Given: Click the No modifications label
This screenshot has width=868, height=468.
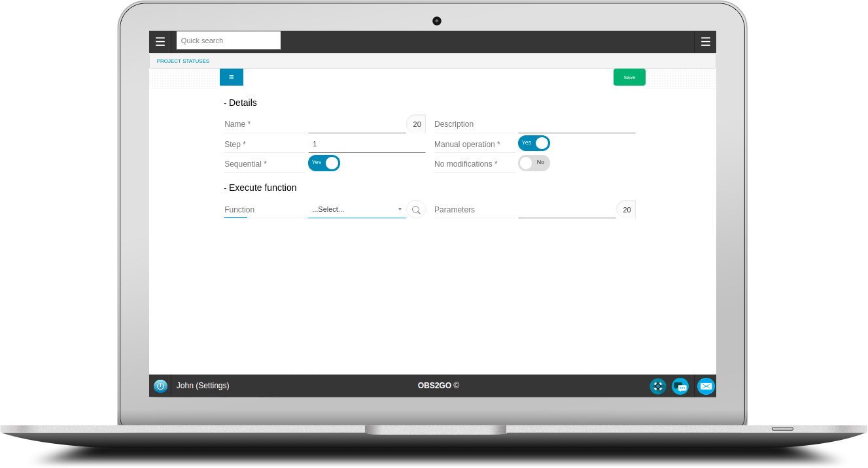Looking at the screenshot, I should coord(466,164).
